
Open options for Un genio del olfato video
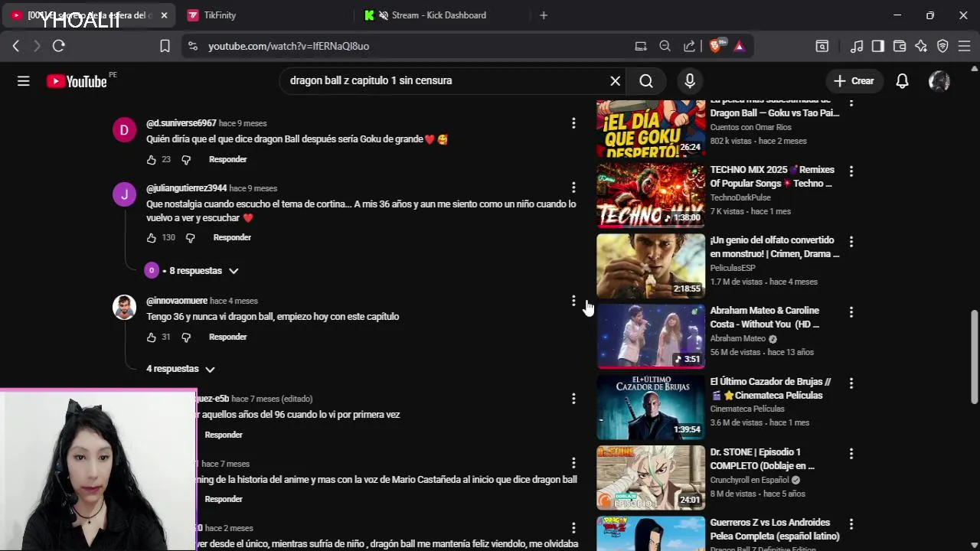pyautogui.click(x=851, y=242)
